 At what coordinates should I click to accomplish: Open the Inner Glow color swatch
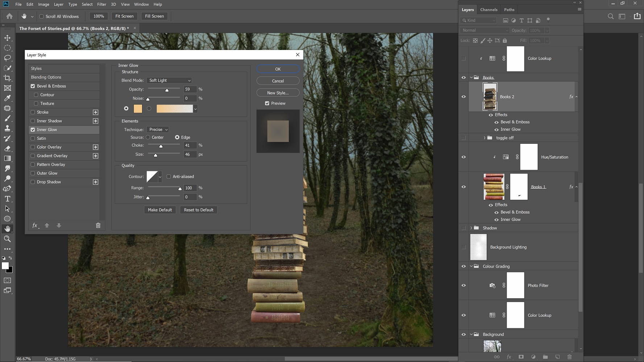(x=138, y=109)
